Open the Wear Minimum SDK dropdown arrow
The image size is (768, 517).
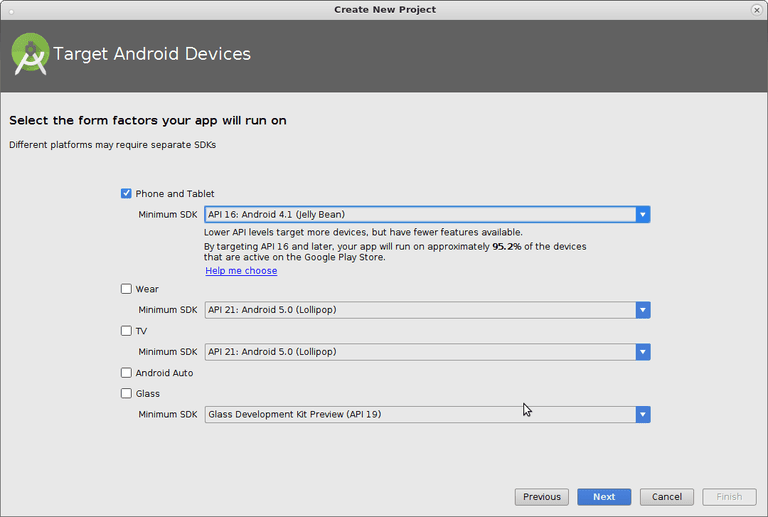643,310
